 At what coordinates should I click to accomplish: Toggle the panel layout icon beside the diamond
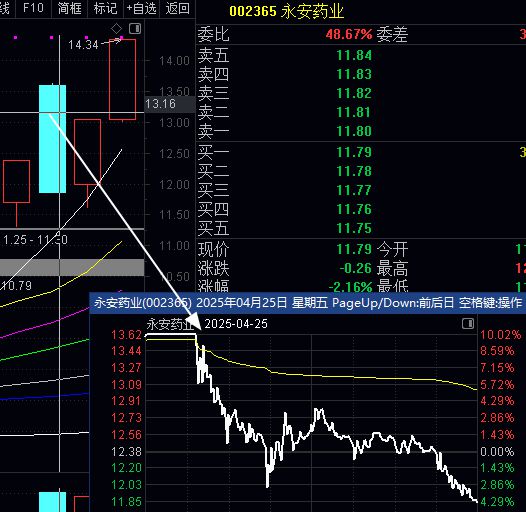135,29
